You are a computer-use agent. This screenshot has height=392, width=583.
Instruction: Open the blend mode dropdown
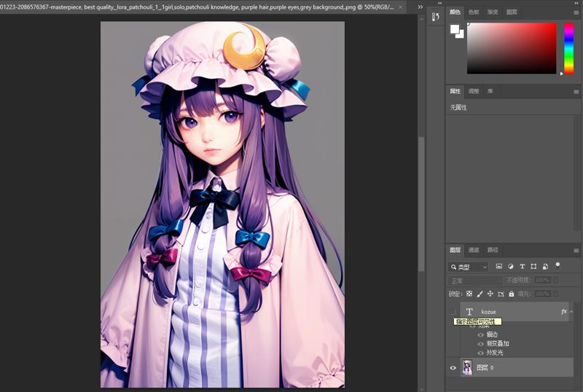[x=475, y=281]
